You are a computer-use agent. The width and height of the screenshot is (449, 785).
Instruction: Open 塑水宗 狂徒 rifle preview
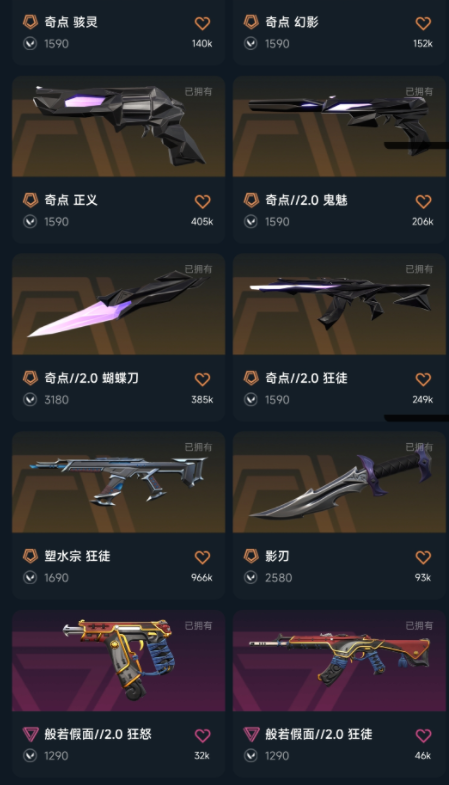(x=119, y=482)
